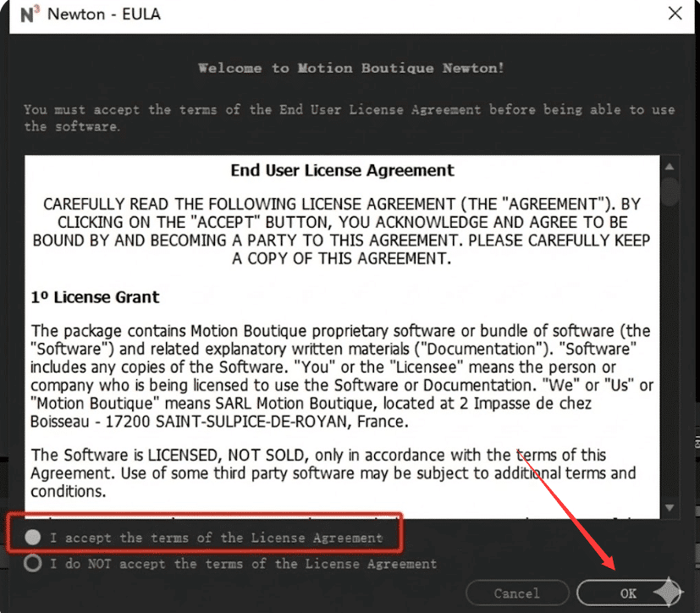700x613 pixels.
Task: Click the "End User License Agreement" heading
Action: click(342, 170)
